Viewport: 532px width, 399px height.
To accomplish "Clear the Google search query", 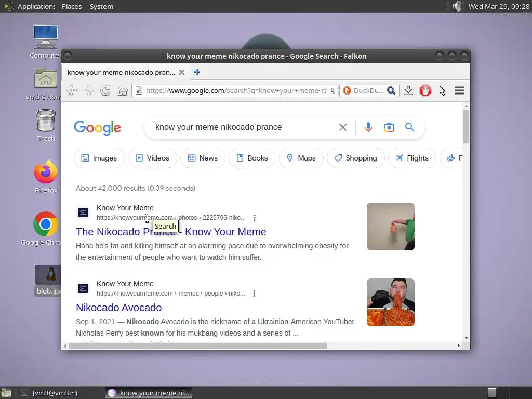I will (x=343, y=127).
